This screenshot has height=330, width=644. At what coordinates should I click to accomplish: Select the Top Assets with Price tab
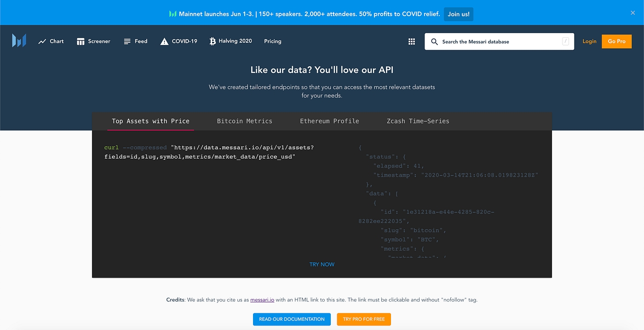[150, 121]
